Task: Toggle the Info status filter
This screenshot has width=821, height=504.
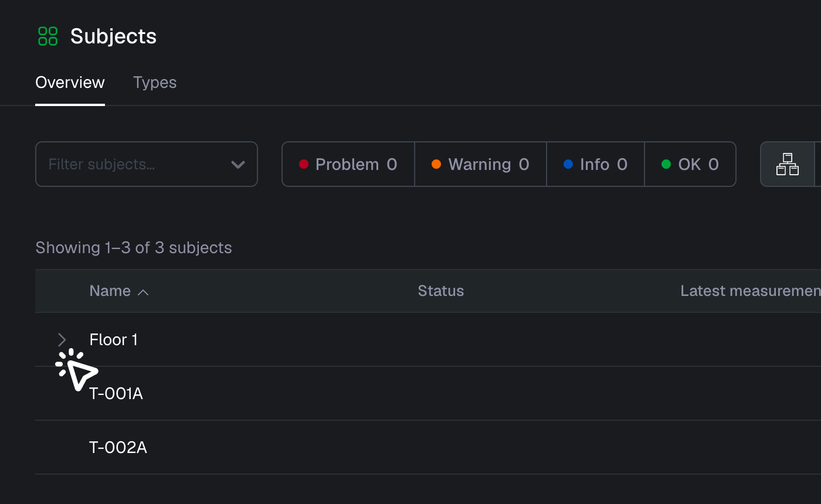Action: 595,164
